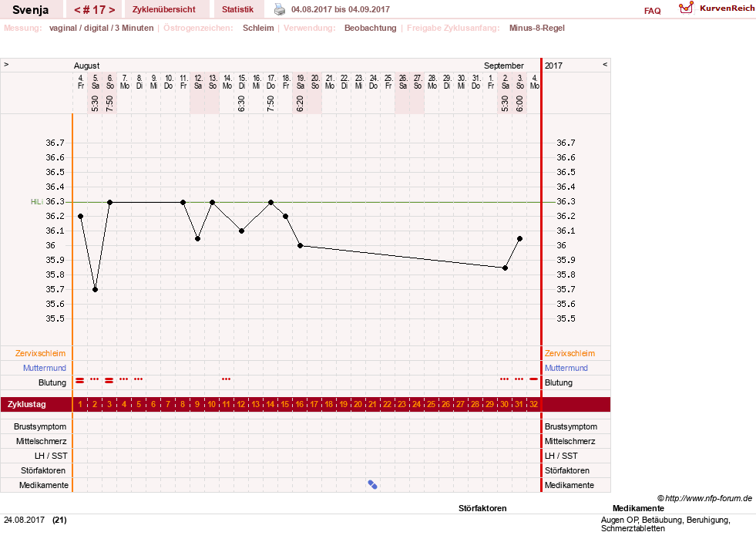Select the 36.3 temperature point on August 6
The image size is (756, 549).
pyautogui.click(x=110, y=202)
